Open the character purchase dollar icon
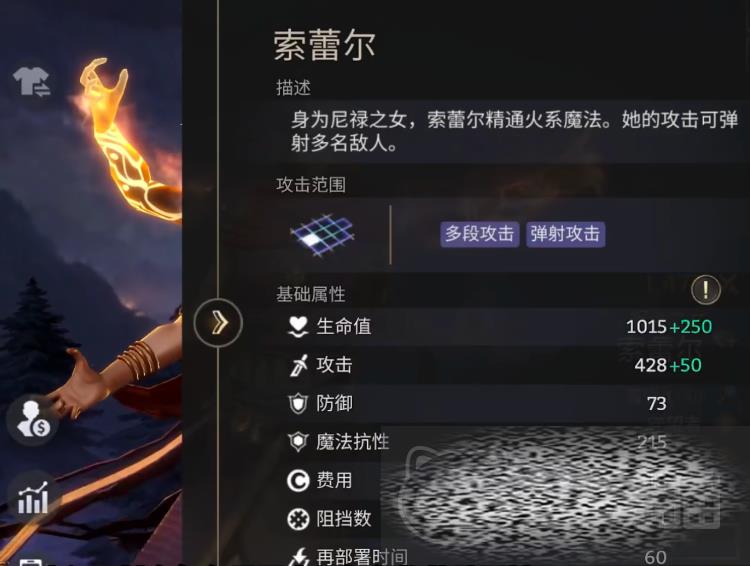750x566 pixels. 33,420
